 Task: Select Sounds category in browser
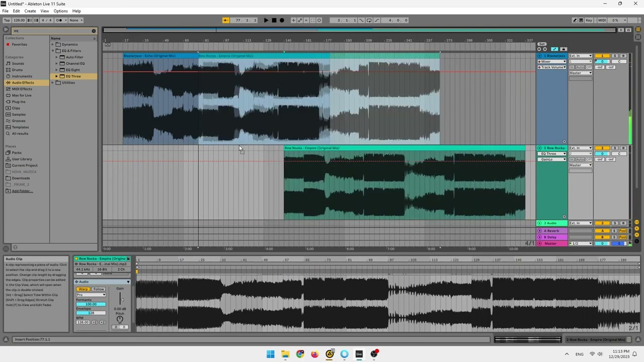(x=18, y=63)
